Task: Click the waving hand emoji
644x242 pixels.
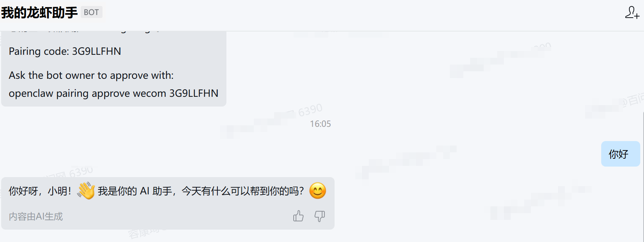Action: click(86, 191)
